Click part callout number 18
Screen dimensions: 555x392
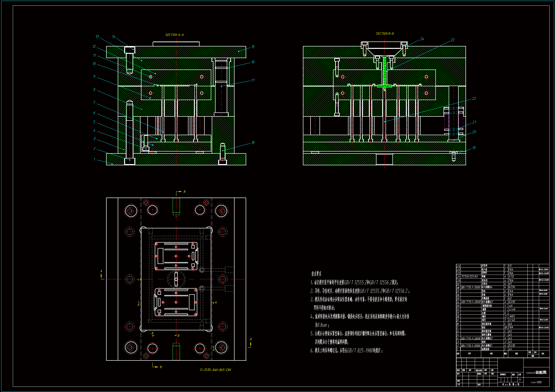(x=253, y=143)
